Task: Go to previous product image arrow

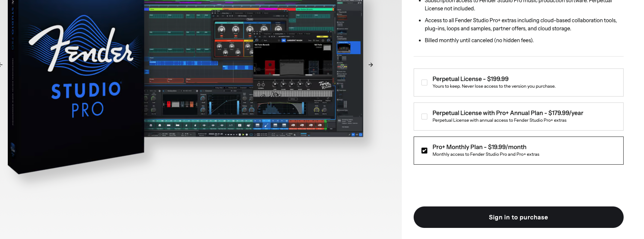Action: (x=1, y=65)
